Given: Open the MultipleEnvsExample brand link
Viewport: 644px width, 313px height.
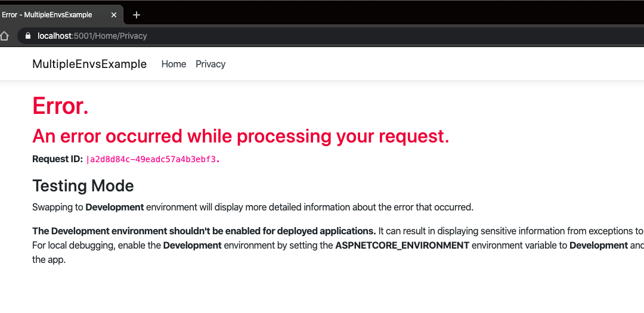Looking at the screenshot, I should tap(89, 64).
